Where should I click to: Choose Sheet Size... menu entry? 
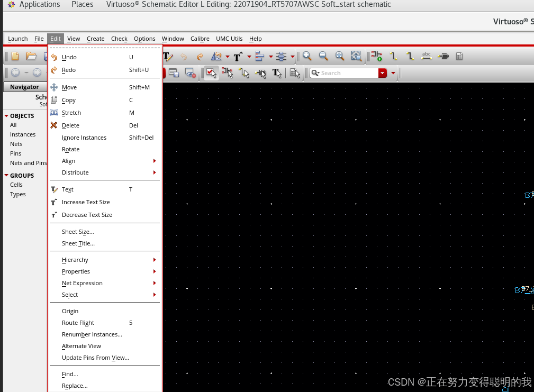105,232
